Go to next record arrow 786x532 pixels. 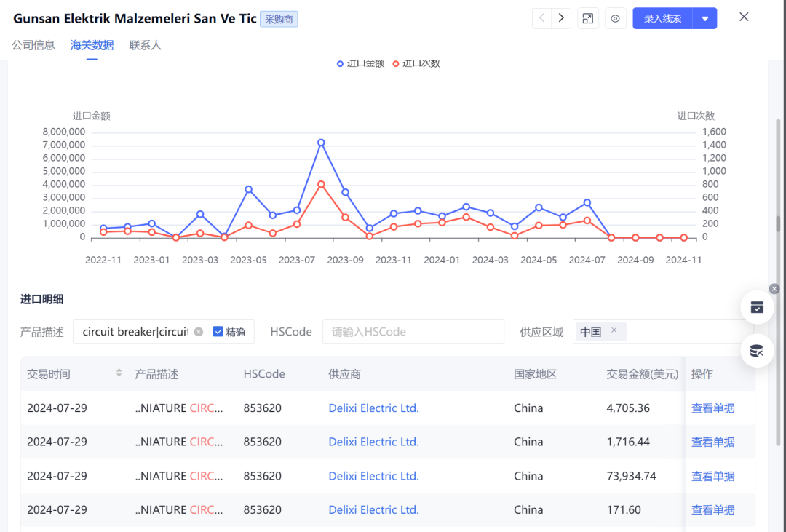561,18
